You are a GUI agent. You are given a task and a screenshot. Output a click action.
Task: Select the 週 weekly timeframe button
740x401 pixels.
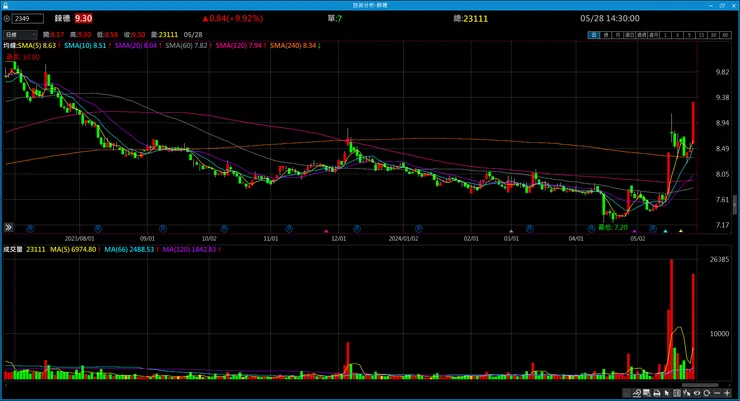point(605,35)
